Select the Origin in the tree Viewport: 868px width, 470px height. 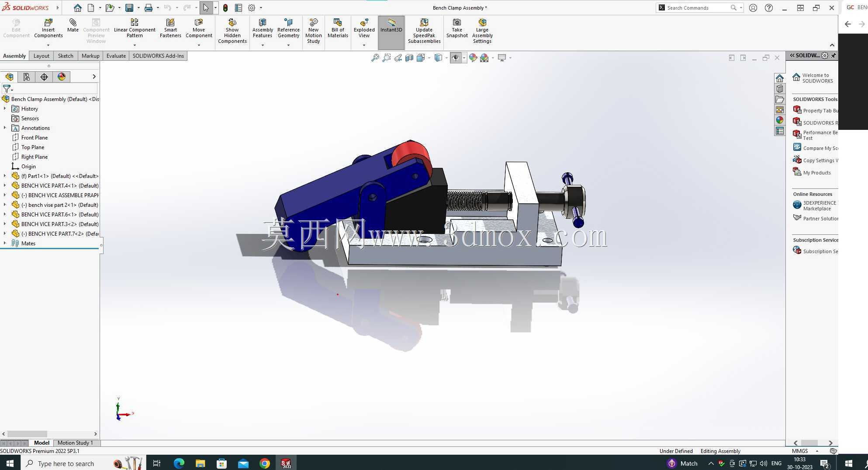[x=28, y=166]
